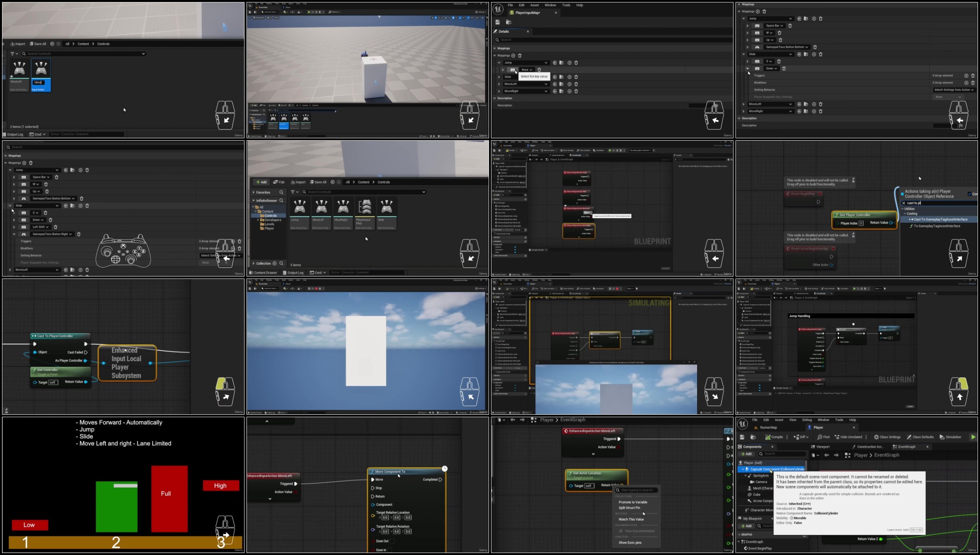Click Mappings plus icon under the PlayerInputMap Details tab

click(513, 56)
